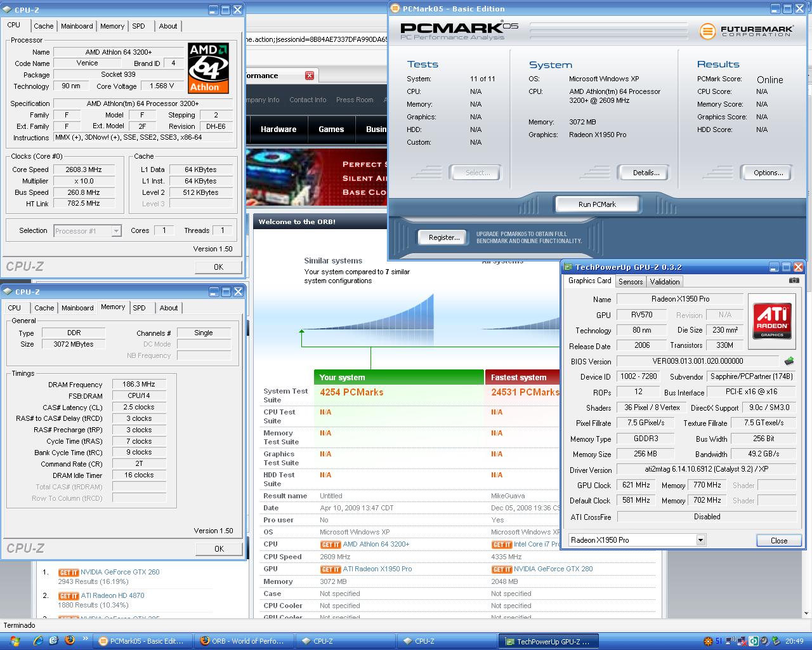Click the Perfect Silent banner advertisement
Screen dimensions: 812x650
pos(317,177)
